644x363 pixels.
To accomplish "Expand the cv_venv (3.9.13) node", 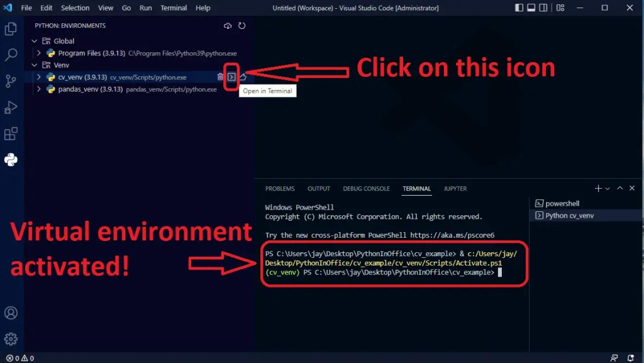I will pos(38,77).
